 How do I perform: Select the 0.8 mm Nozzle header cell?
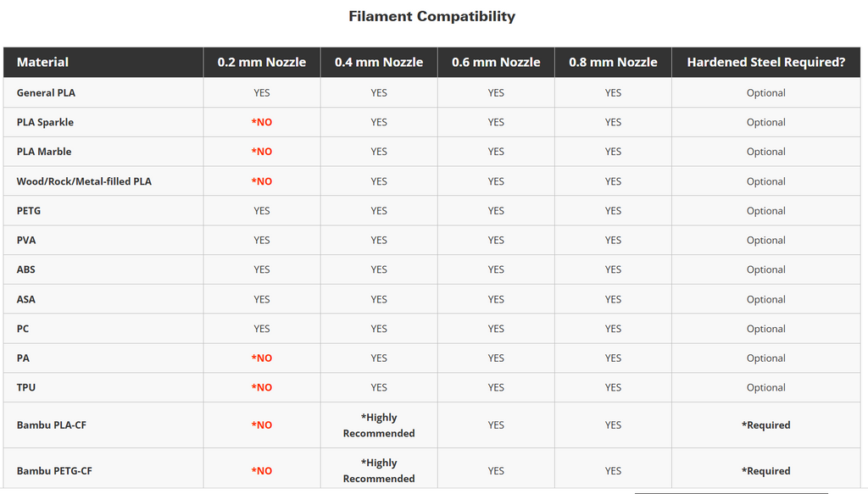pos(613,62)
